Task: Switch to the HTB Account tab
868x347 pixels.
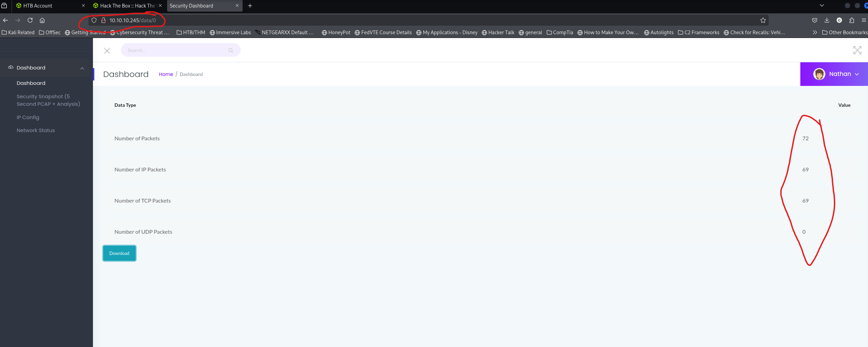Action: tap(51, 6)
